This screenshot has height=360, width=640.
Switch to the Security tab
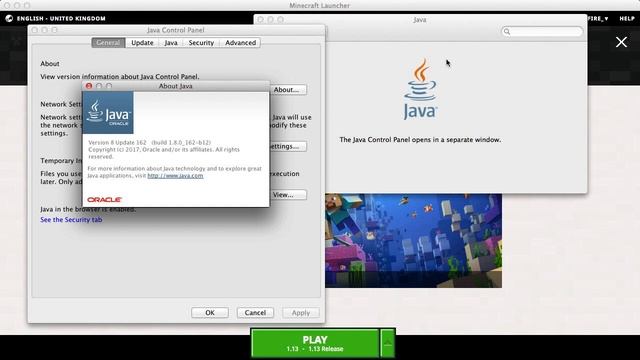pyautogui.click(x=201, y=42)
